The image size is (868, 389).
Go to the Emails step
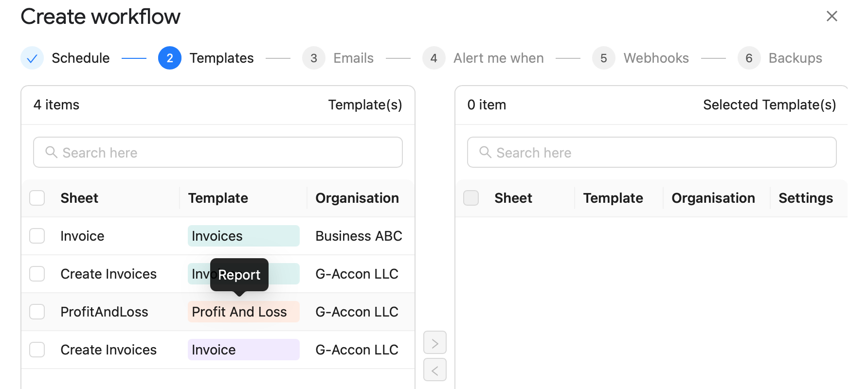point(353,58)
